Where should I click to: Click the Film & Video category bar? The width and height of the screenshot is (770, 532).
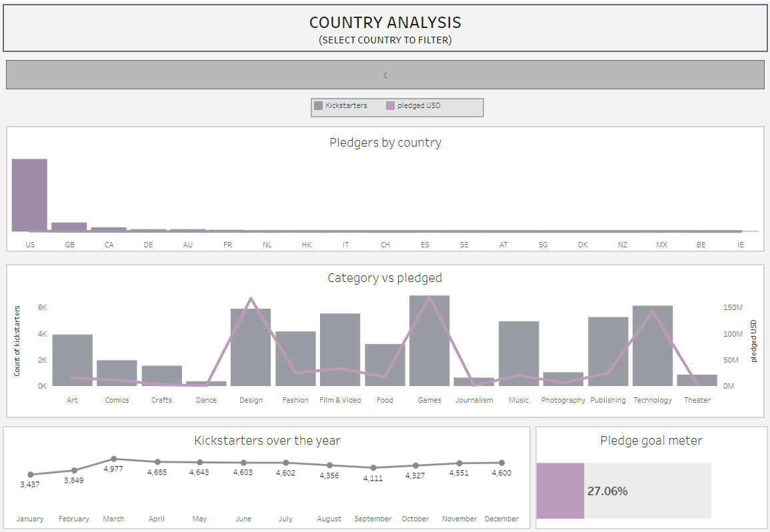[340, 349]
